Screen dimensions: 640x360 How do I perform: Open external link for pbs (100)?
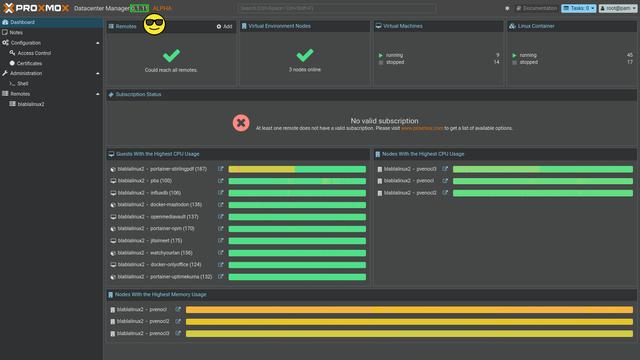coord(220,180)
